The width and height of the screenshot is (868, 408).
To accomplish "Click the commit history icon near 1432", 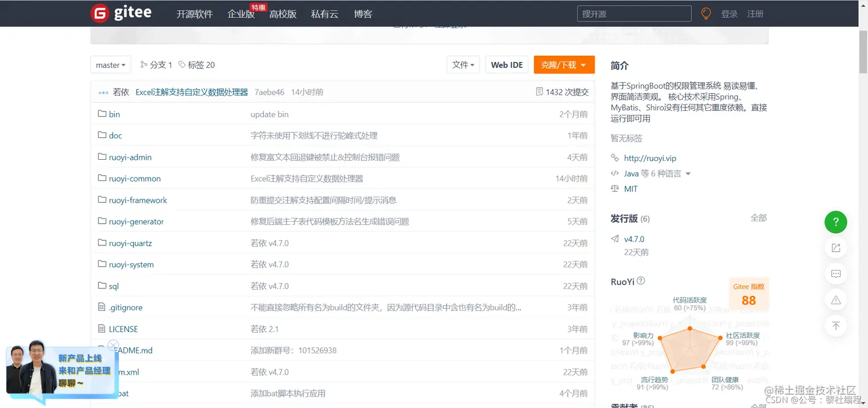I will coord(539,92).
